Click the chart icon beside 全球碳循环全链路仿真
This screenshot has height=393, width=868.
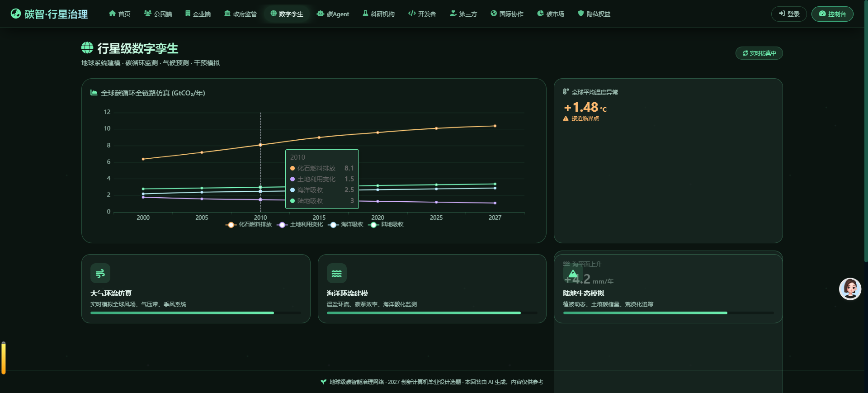click(94, 93)
